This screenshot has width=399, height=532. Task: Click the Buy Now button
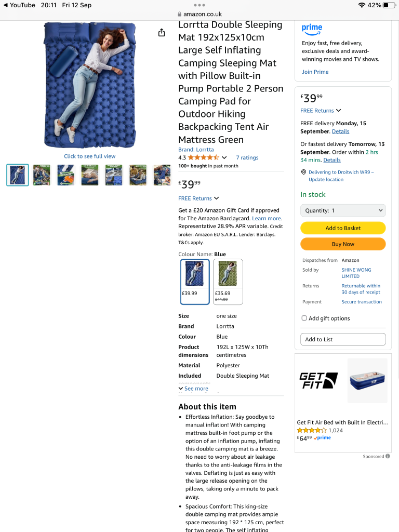(x=343, y=244)
